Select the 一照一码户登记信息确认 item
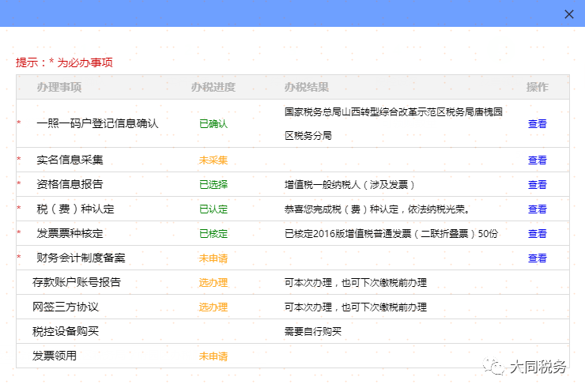Viewport: 585px width, 392px height. coord(97,123)
